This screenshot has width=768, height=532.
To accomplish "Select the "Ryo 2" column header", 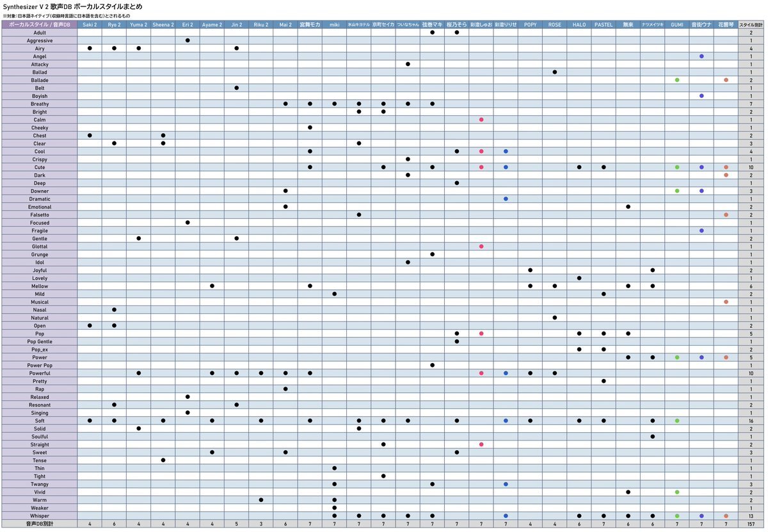I will pyautogui.click(x=114, y=24).
